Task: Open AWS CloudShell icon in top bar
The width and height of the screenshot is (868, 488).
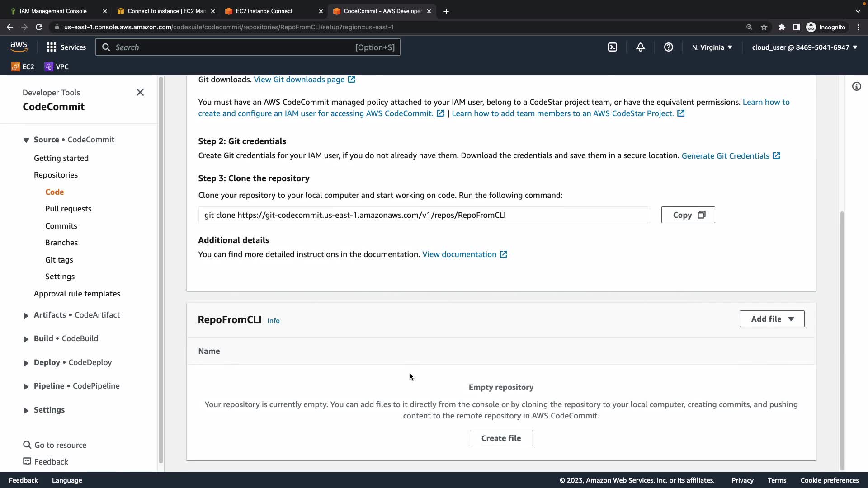Action: [613, 47]
